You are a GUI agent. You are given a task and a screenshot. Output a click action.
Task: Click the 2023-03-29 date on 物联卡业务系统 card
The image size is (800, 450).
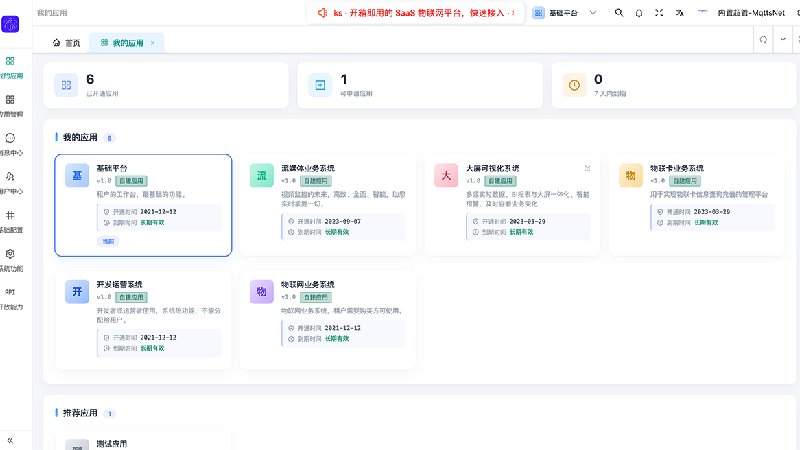[x=712, y=211]
